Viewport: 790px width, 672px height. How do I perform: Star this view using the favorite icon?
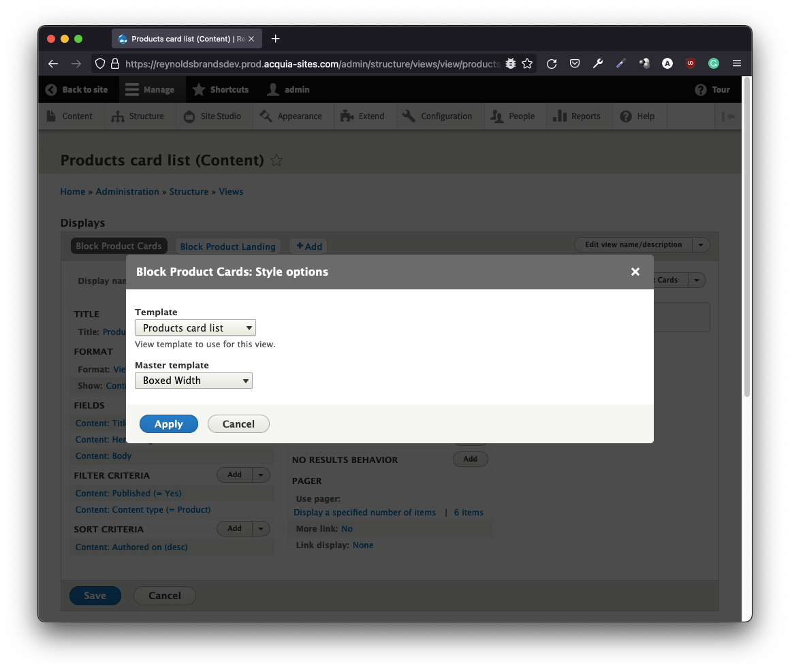click(276, 160)
